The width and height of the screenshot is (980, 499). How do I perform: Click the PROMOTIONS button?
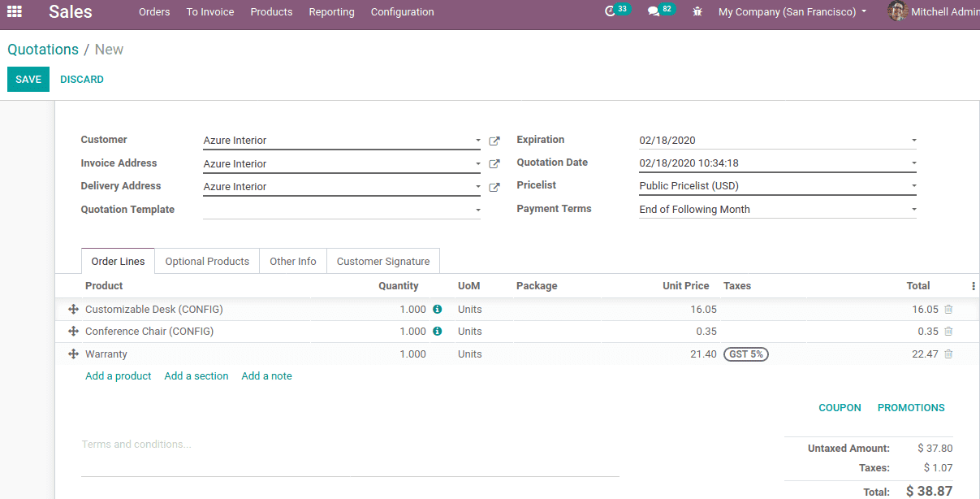[x=911, y=408]
